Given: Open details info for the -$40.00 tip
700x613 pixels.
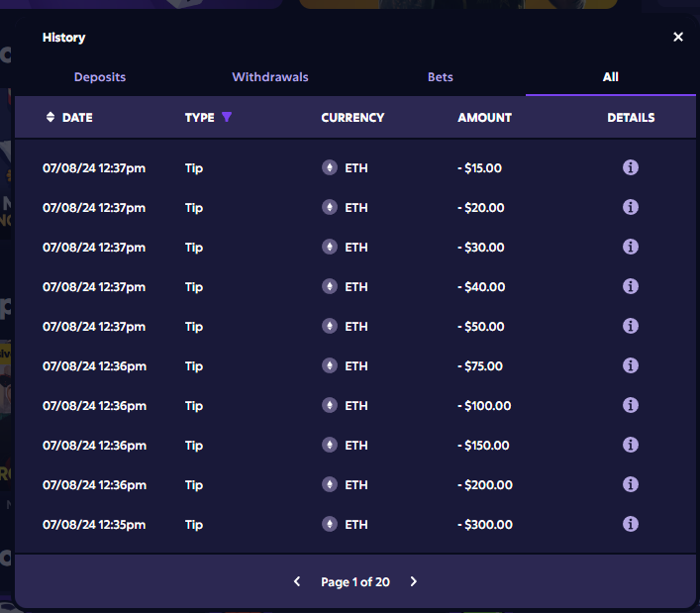Looking at the screenshot, I should pos(631,286).
